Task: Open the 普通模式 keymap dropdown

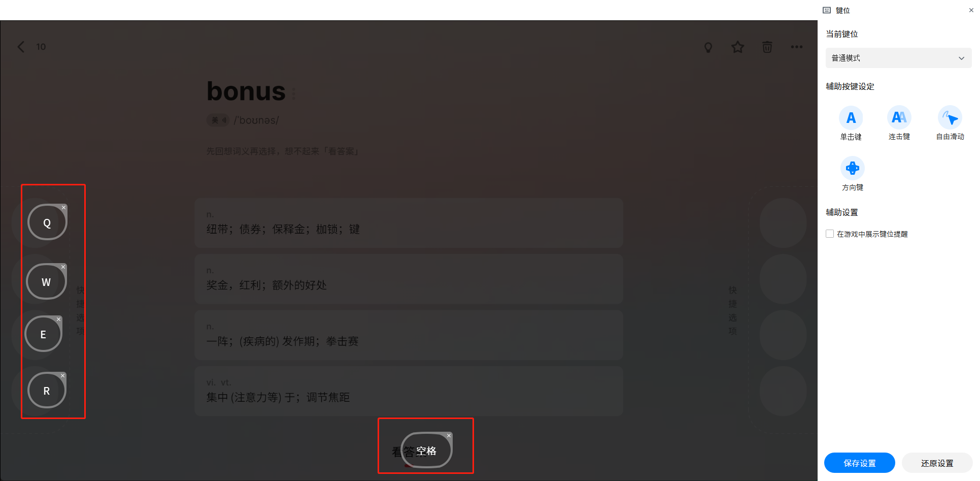Action: click(x=898, y=58)
